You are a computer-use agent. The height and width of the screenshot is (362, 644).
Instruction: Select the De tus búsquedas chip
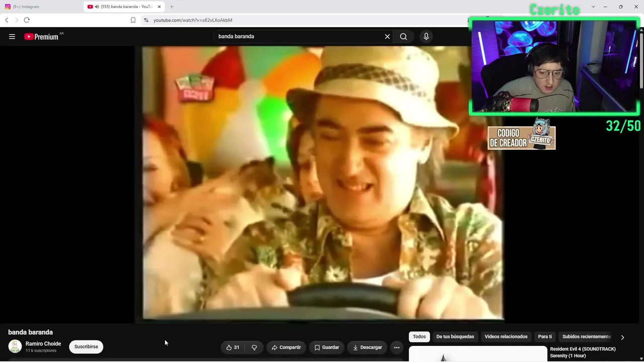(x=455, y=337)
